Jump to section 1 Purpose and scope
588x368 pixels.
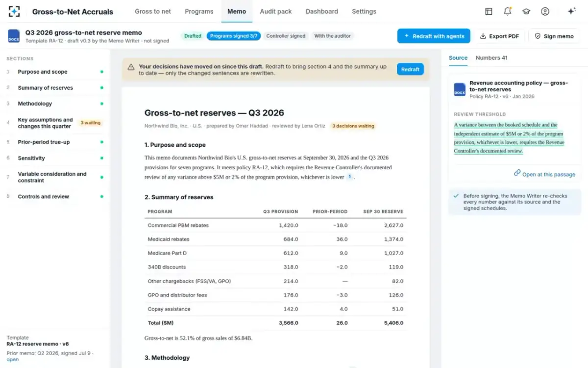pos(55,72)
